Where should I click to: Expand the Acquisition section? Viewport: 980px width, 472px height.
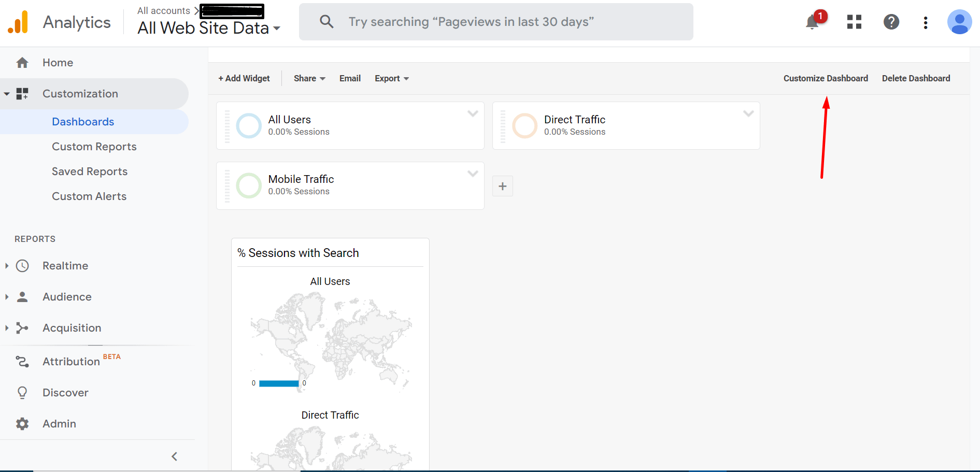(x=6, y=327)
